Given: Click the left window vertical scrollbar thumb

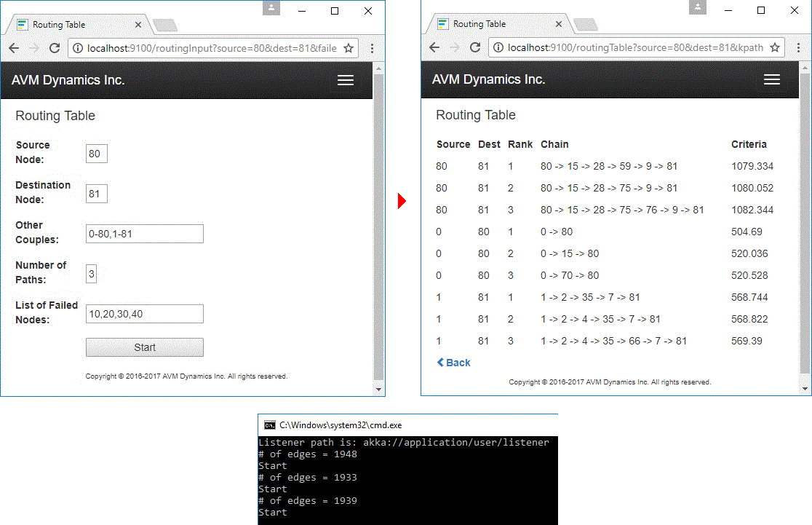Looking at the screenshot, I should click(x=378, y=227).
